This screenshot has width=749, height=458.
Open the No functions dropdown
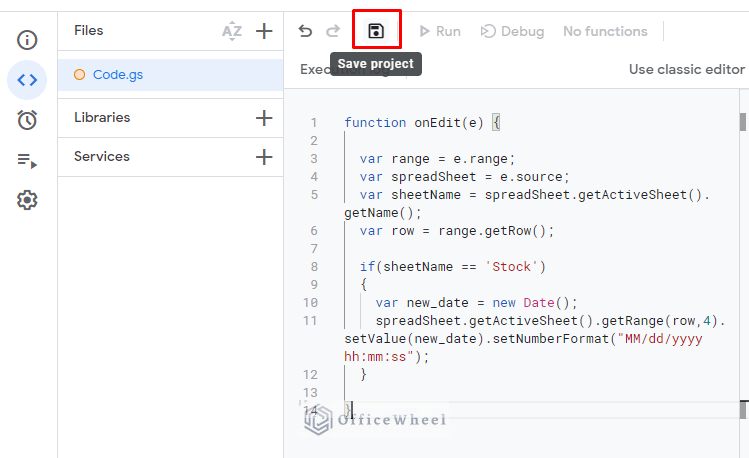click(x=605, y=32)
